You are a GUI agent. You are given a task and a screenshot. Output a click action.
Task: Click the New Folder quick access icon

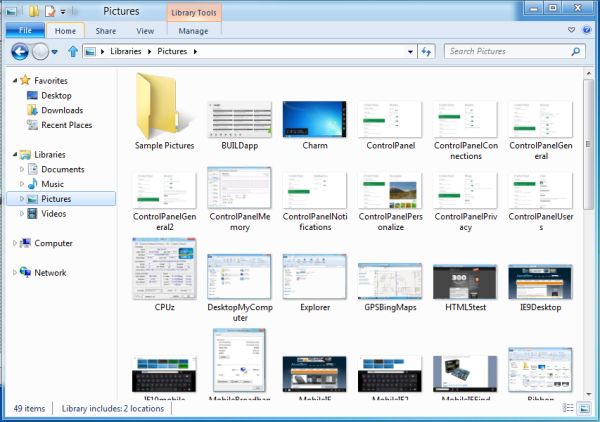click(33, 11)
